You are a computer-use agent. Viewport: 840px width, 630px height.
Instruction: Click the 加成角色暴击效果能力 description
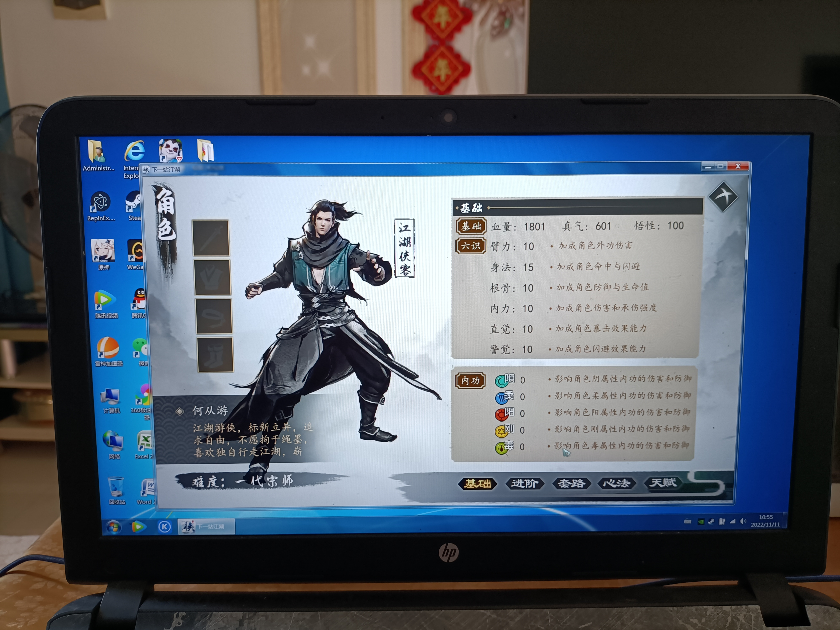pyautogui.click(x=601, y=328)
